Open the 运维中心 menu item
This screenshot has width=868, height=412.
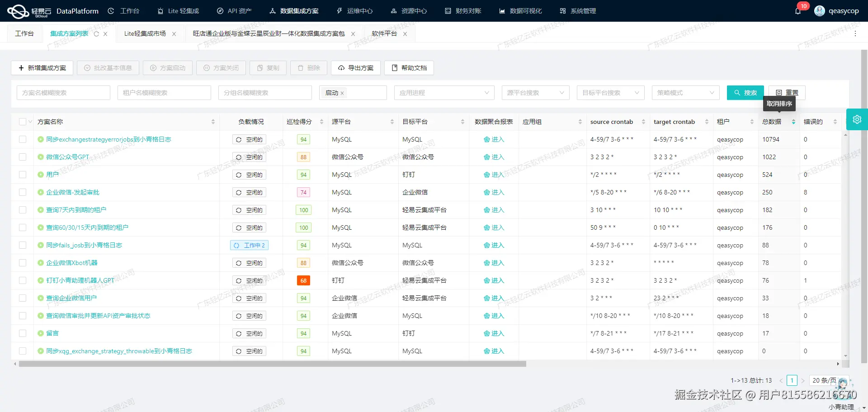tap(354, 10)
